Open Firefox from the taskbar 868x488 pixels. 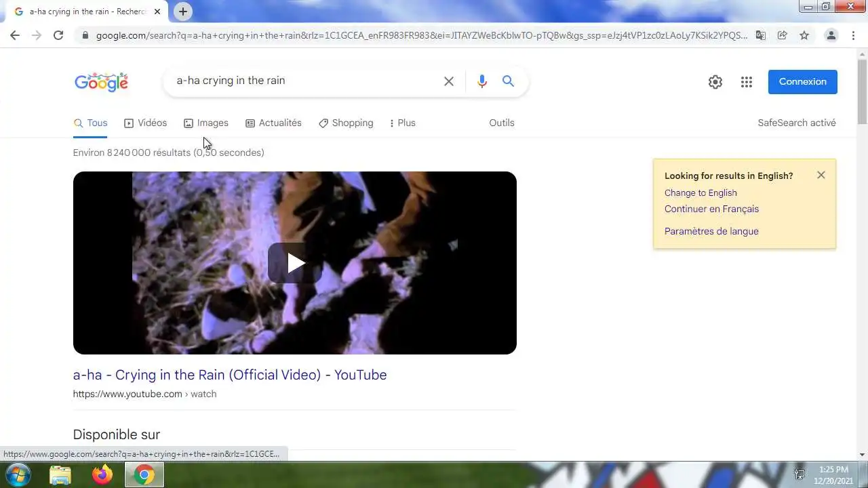pyautogui.click(x=102, y=475)
